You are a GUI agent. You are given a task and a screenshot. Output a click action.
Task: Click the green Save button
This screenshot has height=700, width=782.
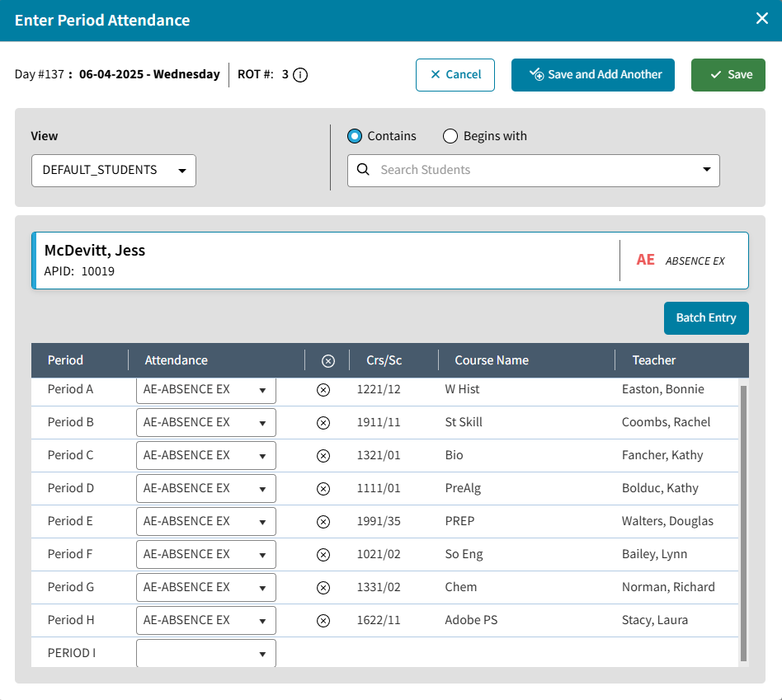pyautogui.click(x=728, y=75)
